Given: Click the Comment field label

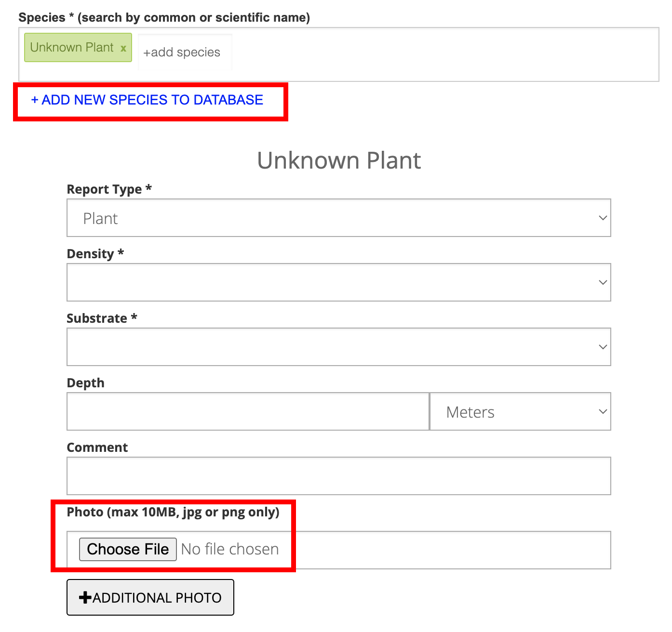Looking at the screenshot, I should tap(97, 448).
